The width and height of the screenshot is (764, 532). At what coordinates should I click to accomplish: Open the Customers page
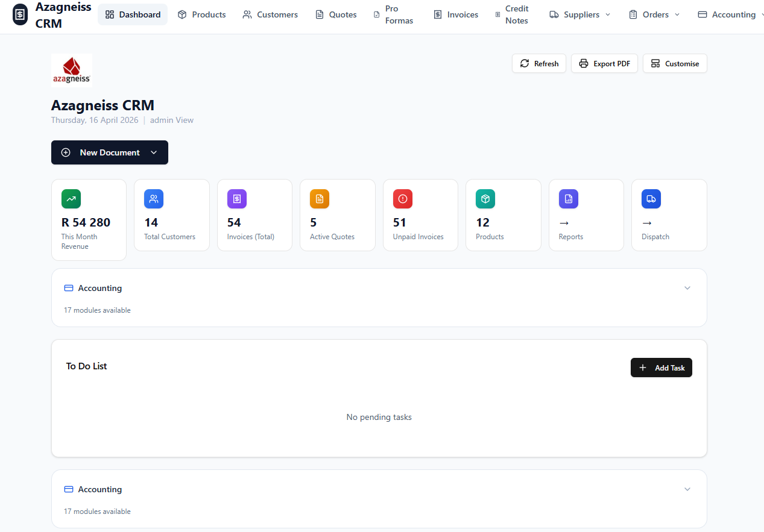[270, 14]
